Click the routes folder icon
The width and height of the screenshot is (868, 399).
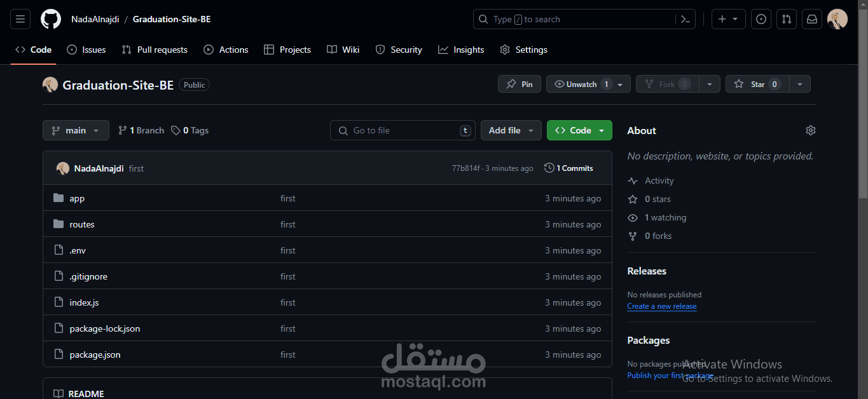[59, 224]
